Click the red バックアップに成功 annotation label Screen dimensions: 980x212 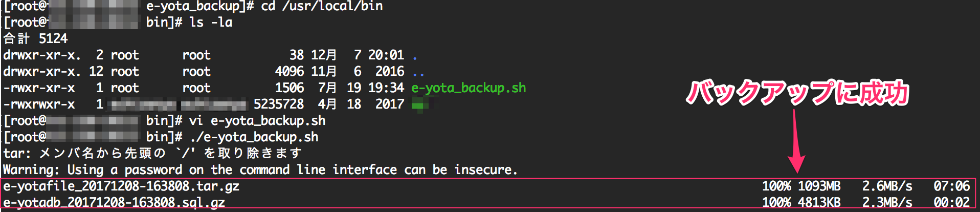797,93
